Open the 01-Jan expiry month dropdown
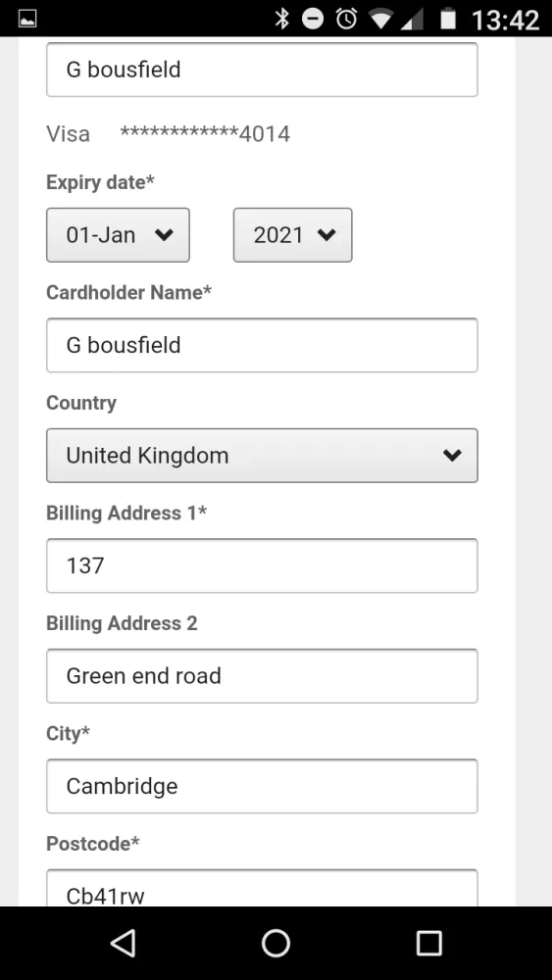 [118, 235]
